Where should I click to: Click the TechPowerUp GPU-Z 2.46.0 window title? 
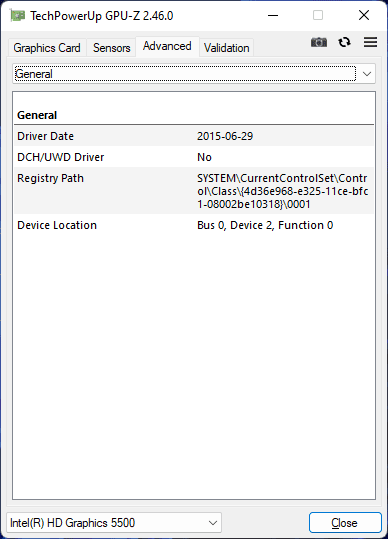pos(102,16)
